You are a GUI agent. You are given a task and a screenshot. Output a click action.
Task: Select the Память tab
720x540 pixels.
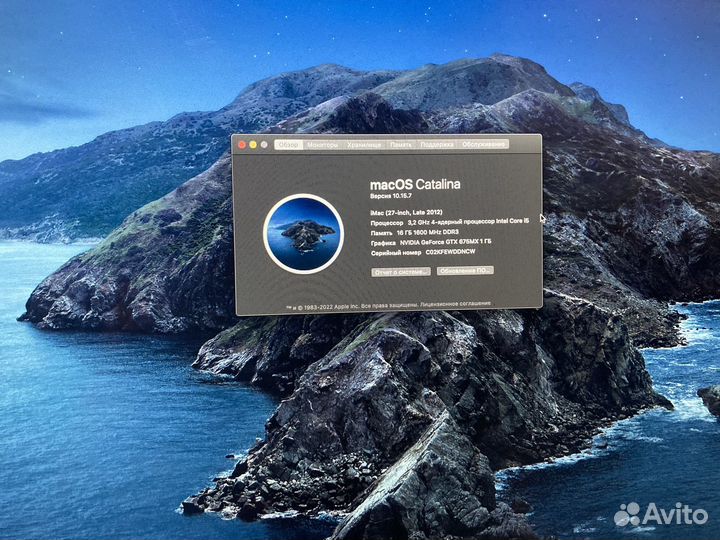(400, 145)
